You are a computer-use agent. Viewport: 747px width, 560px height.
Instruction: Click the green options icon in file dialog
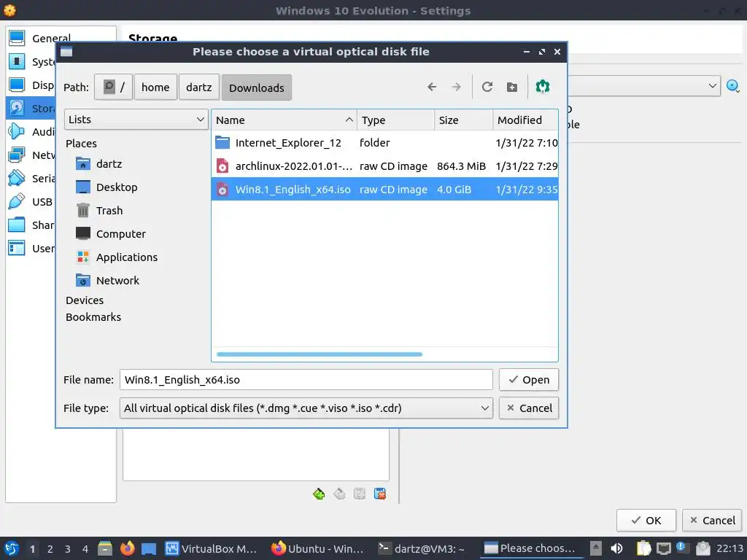(543, 87)
